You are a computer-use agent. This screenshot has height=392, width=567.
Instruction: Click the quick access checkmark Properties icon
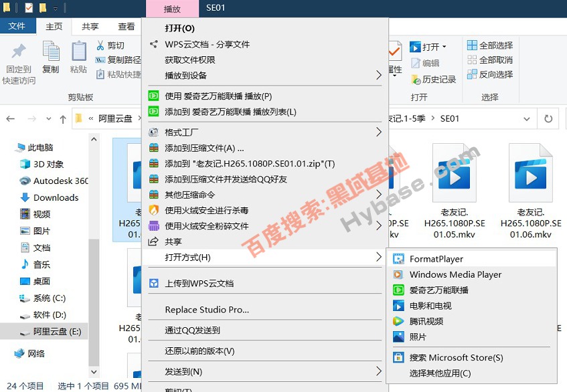point(29,7)
